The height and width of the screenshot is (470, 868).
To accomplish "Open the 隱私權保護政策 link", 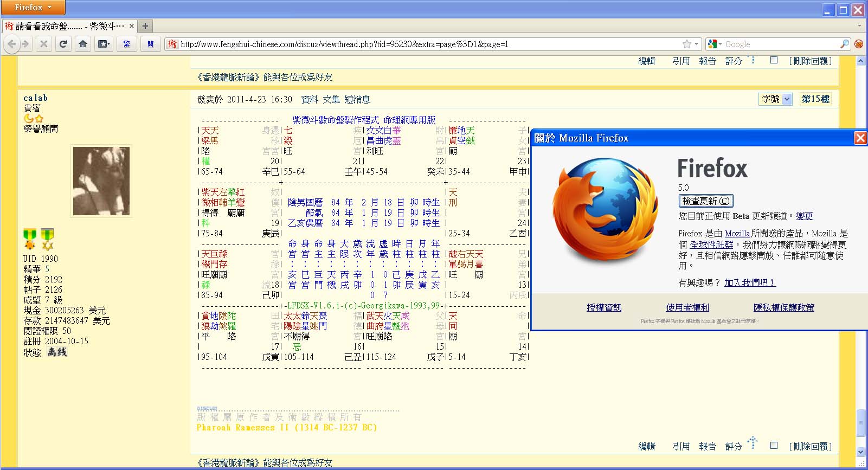I will pyautogui.click(x=784, y=307).
